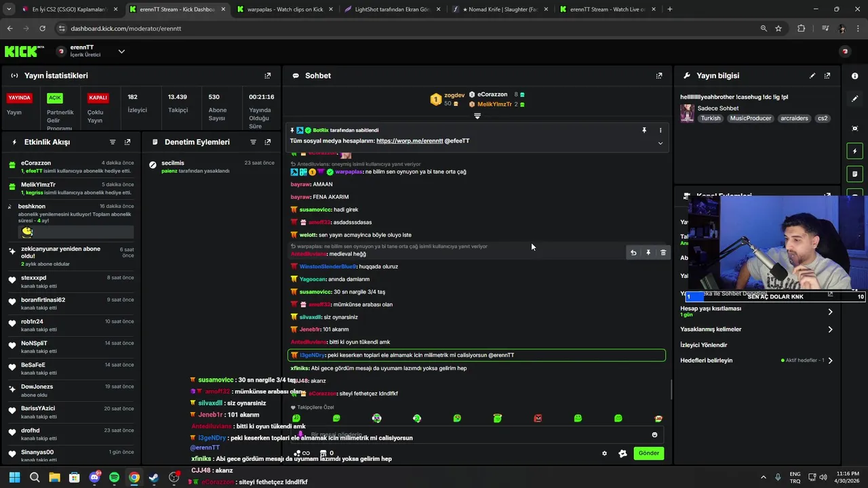Pin the hovered Antediluvians message

648,253
